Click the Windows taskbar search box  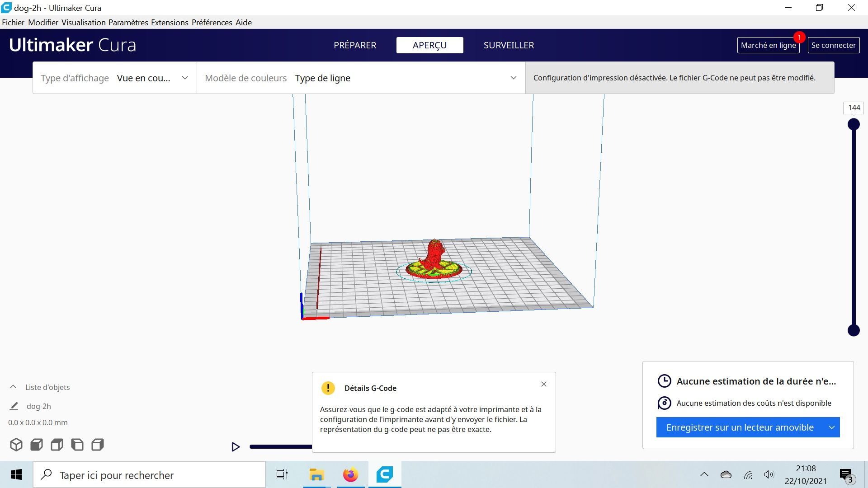[149, 475]
